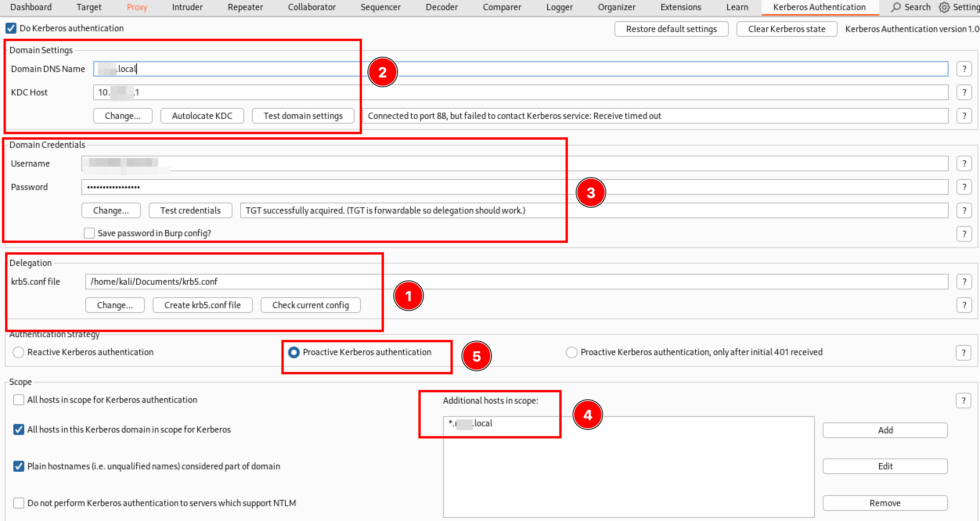980x521 pixels.
Task: Click help icon beside KDC Host field
Action: pos(964,92)
